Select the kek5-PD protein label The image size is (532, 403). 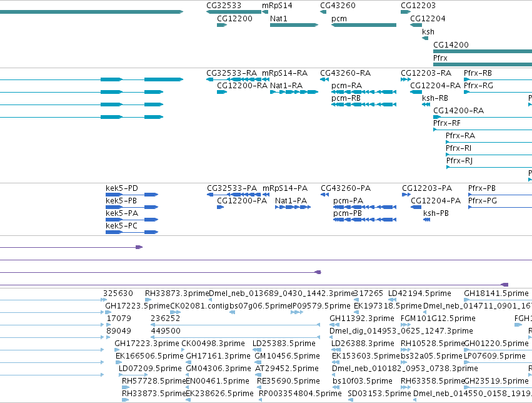pos(122,188)
